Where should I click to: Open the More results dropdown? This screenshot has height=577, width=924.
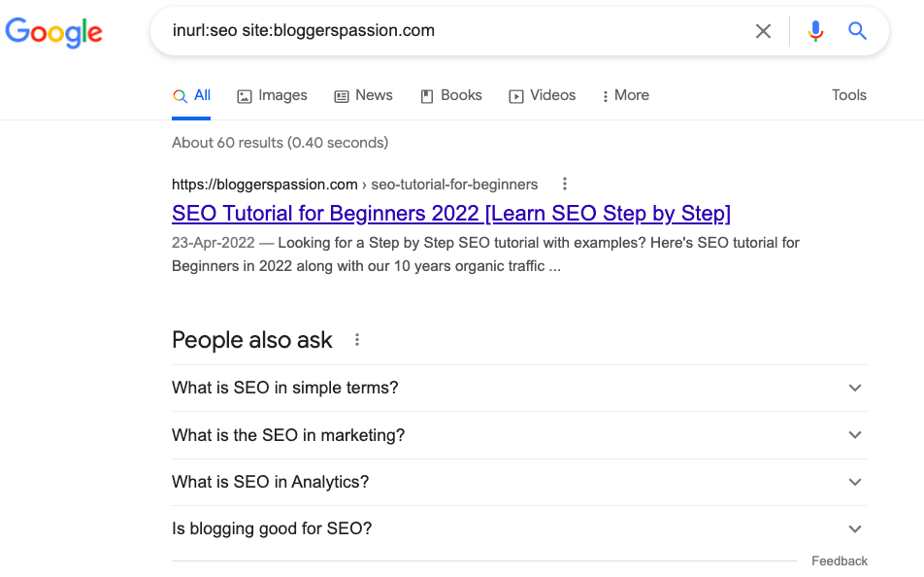coord(625,95)
